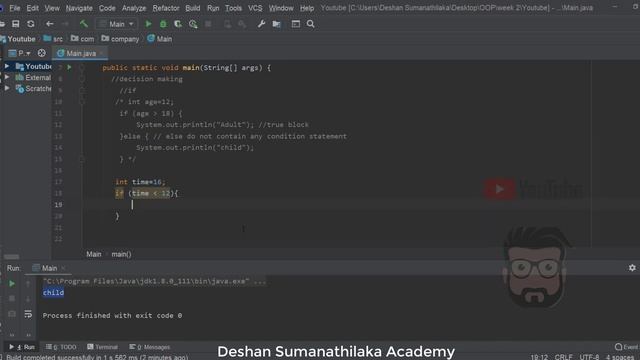Click the down-arrow stack trace icon in Run panel
Screen dimensions: 640x360
click(x=28, y=299)
